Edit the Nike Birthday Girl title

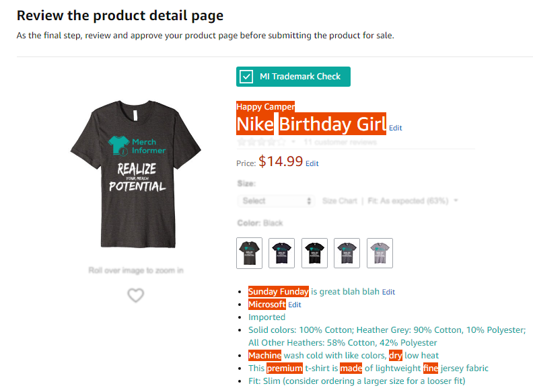pyautogui.click(x=395, y=128)
